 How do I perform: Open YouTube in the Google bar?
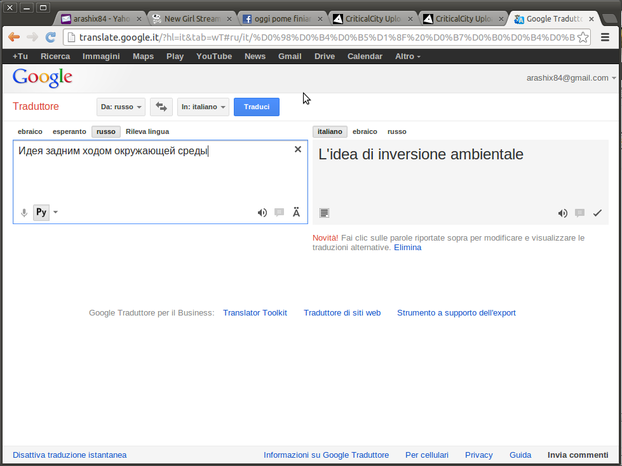[x=214, y=56]
